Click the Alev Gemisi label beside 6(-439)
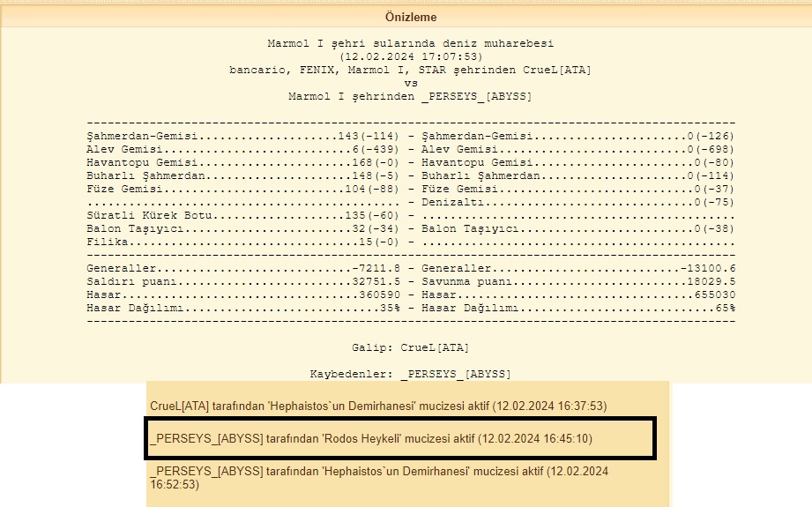Image resolution: width=812 pixels, height=507 pixels. (x=124, y=149)
